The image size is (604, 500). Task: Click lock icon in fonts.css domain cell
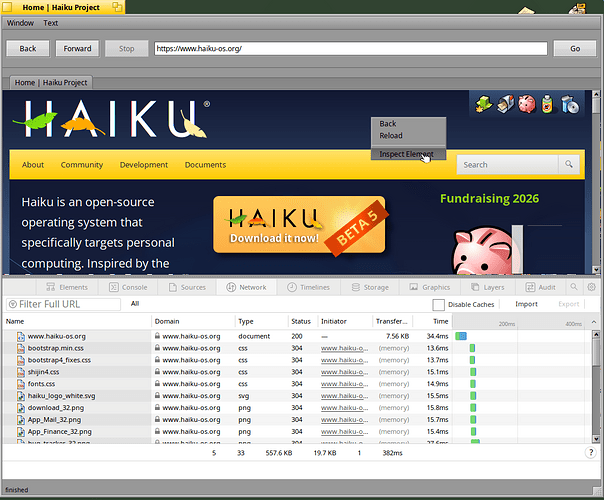157,384
